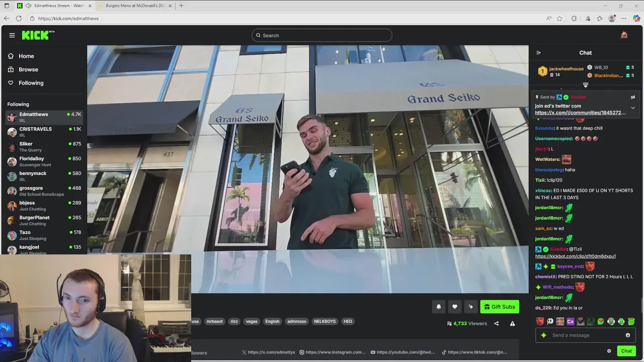Select the Edmatthews Stream browser tab
Screen dimensions: 644x362
coord(54,6)
